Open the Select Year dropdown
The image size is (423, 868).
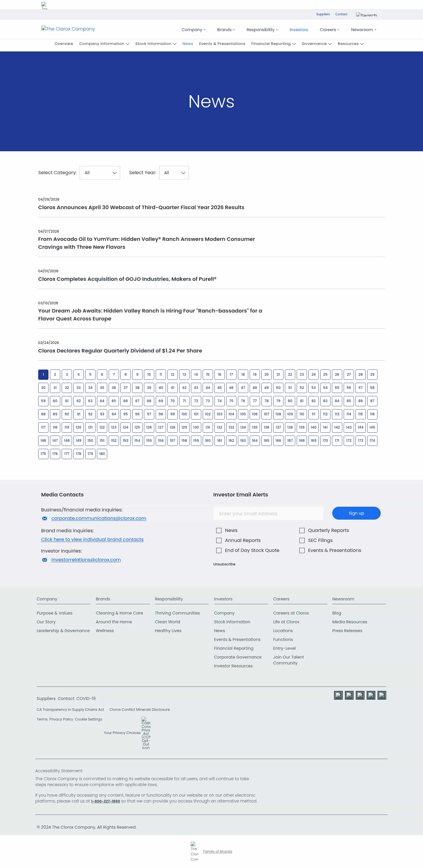click(x=174, y=173)
